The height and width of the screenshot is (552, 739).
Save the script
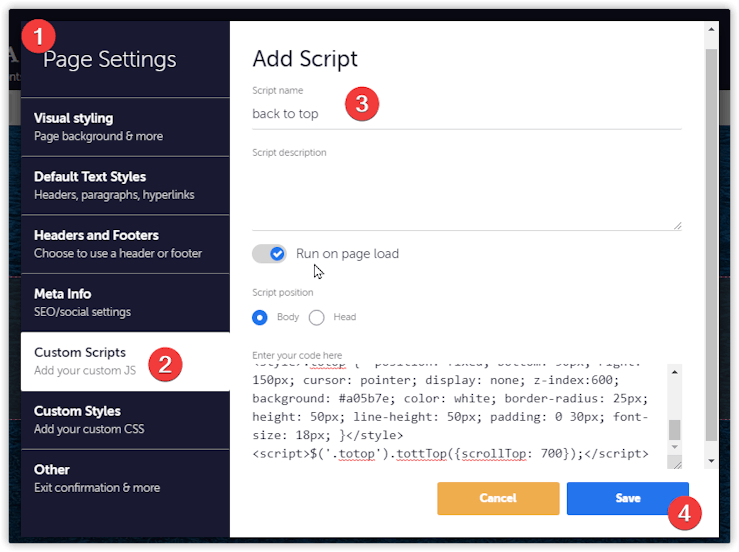(x=627, y=498)
